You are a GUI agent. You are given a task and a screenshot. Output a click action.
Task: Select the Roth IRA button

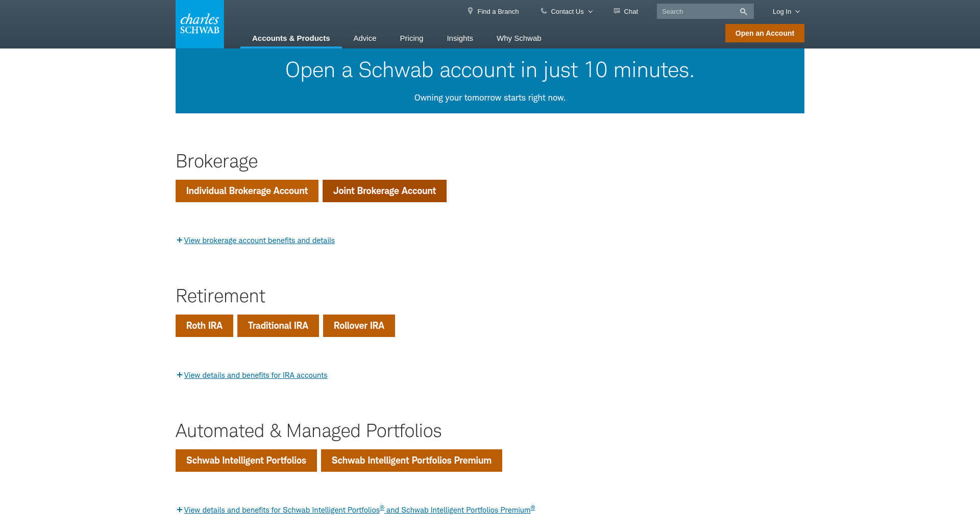(204, 326)
